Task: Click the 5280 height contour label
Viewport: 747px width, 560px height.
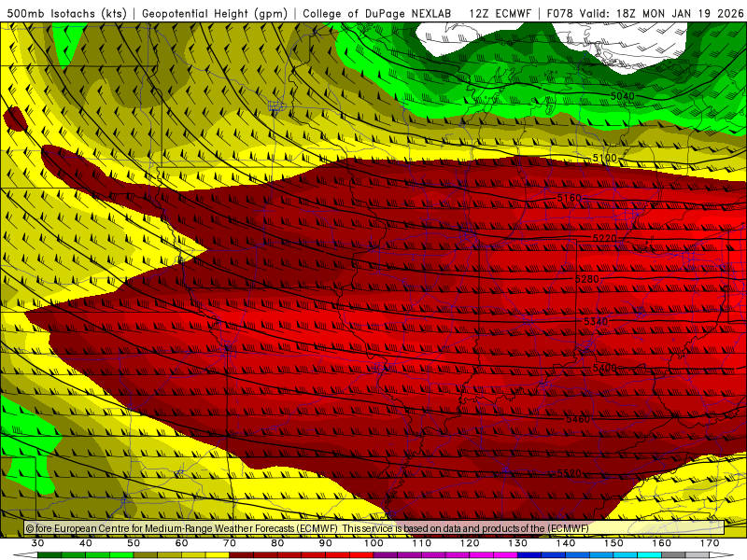Action: (x=587, y=279)
